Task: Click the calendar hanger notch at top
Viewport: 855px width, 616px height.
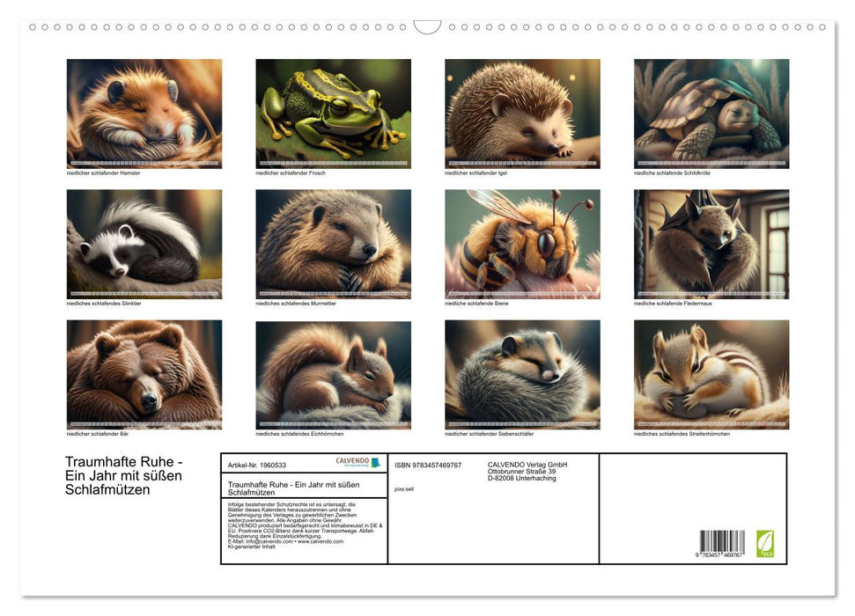Action: tap(427, 26)
